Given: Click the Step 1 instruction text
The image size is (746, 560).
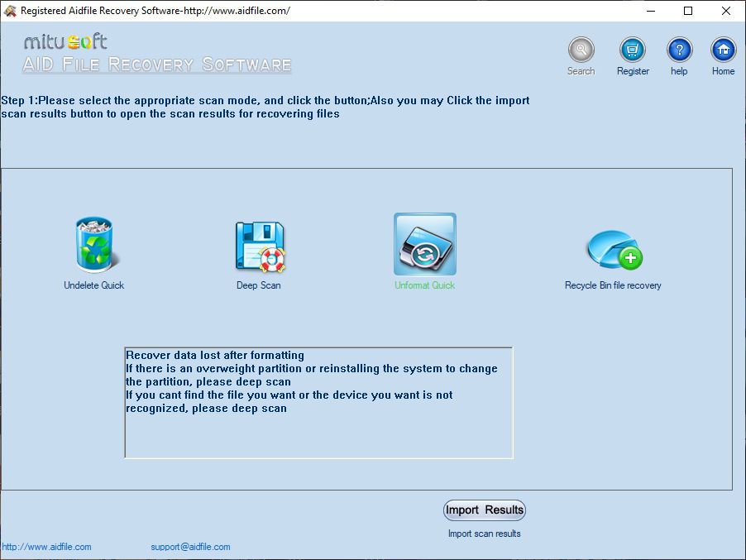Looking at the screenshot, I should pos(265,107).
